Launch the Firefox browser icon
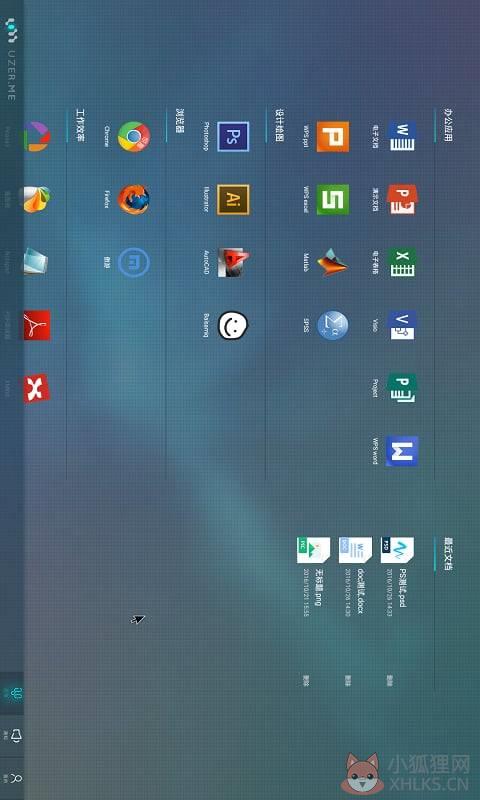The width and height of the screenshot is (480, 800). click(134, 199)
